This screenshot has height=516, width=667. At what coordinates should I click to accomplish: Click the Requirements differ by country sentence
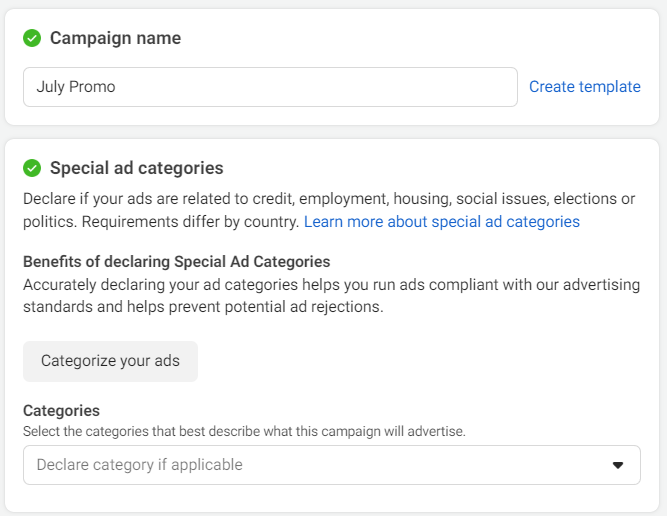point(162,221)
